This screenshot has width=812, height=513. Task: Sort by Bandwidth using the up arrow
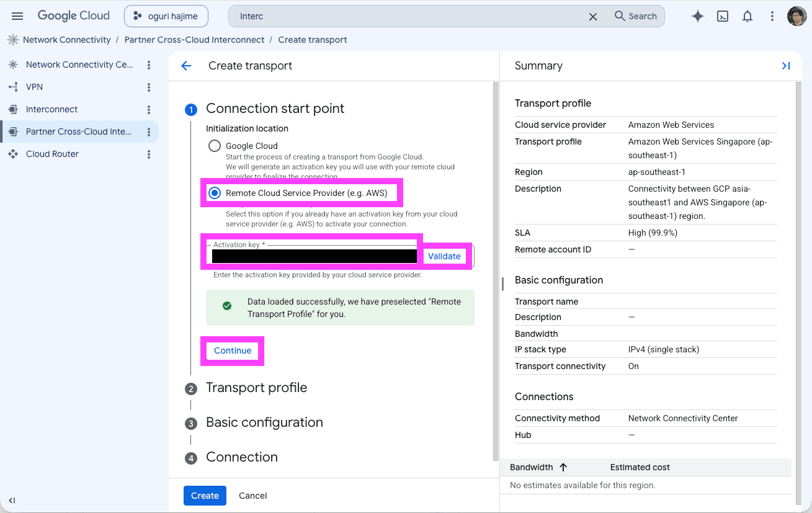pyautogui.click(x=563, y=467)
